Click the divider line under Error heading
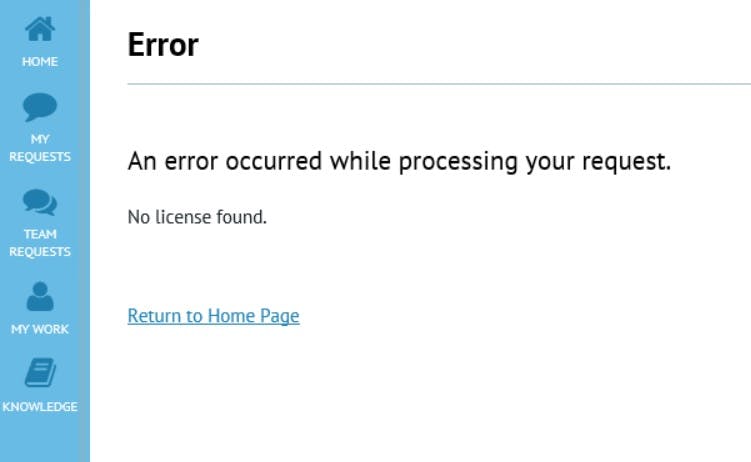This screenshot has height=462, width=751. (439, 84)
